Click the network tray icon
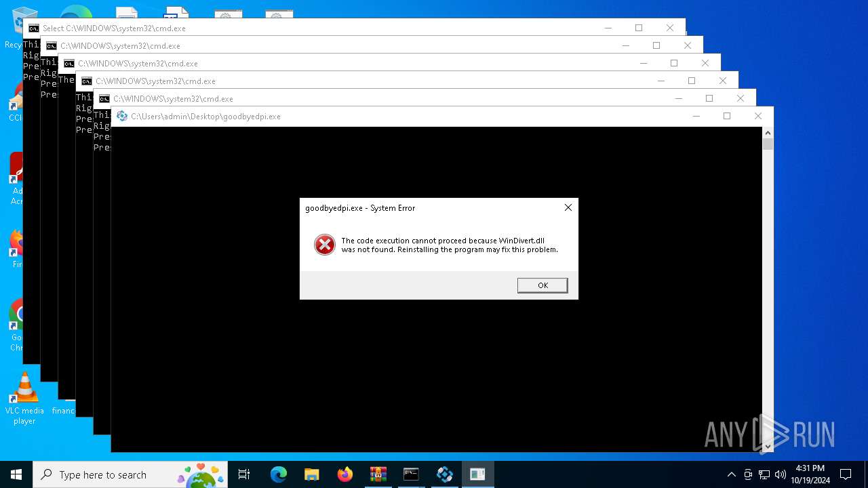Image resolution: width=868 pixels, height=488 pixels. click(x=764, y=474)
